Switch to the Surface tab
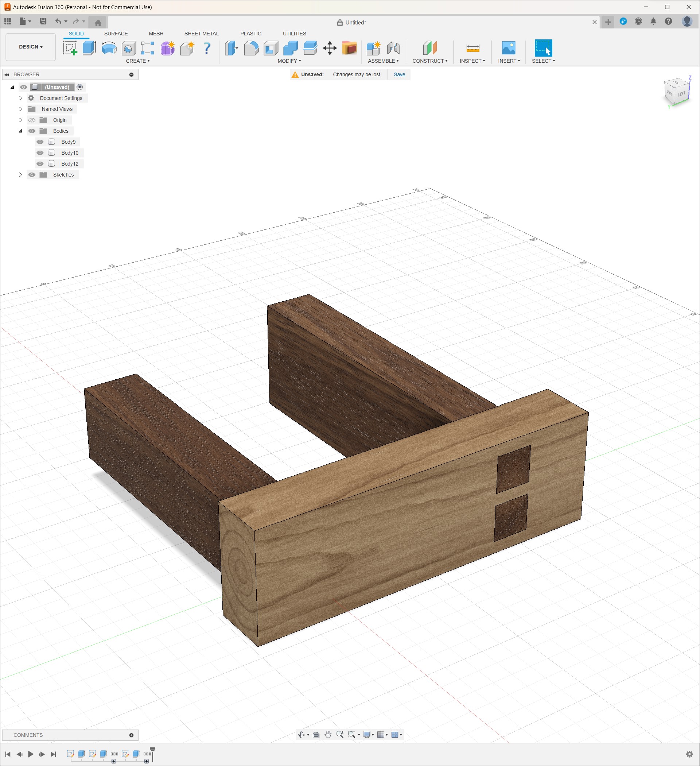The height and width of the screenshot is (766, 700). coord(116,34)
